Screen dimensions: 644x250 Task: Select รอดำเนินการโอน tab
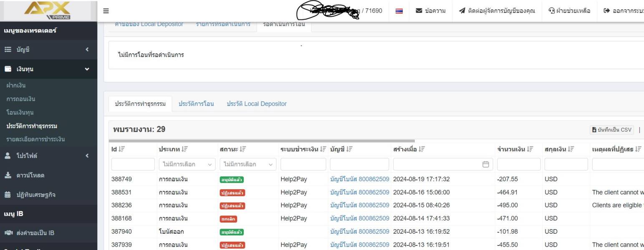pyautogui.click(x=284, y=24)
